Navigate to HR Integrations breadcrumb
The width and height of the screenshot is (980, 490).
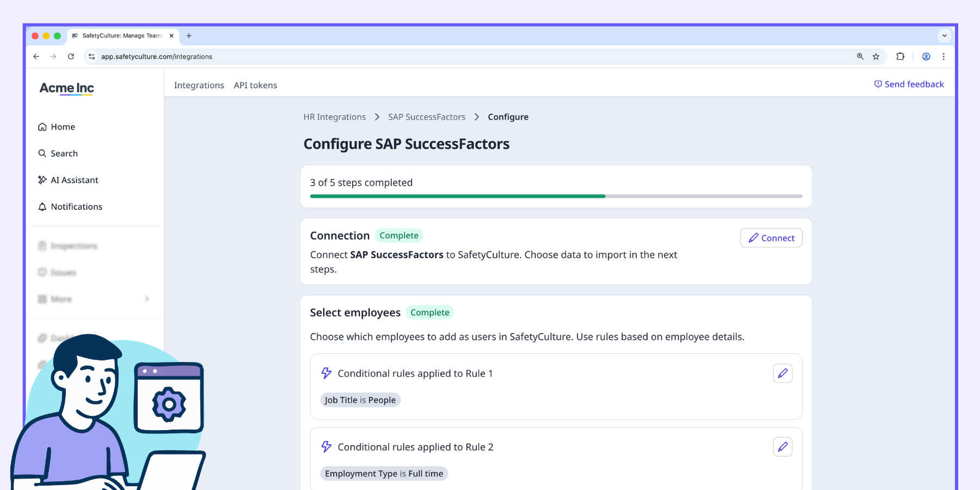[334, 117]
